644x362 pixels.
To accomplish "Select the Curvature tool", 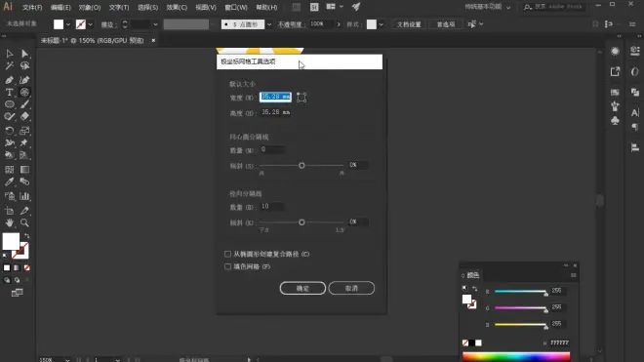I will (24, 80).
